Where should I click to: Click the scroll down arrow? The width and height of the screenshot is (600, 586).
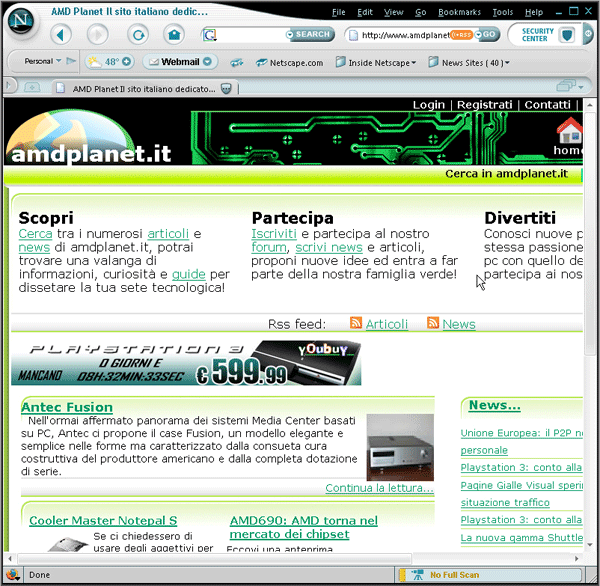point(589,545)
